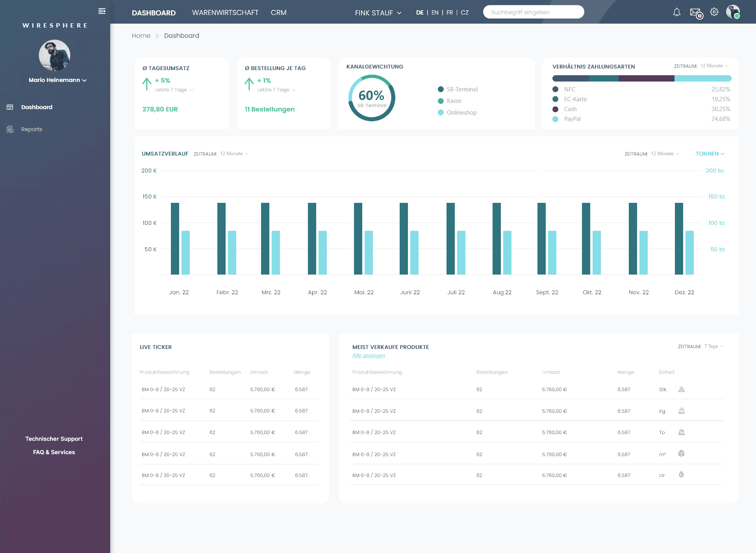Collapse the sidebar using the hamburger icon

(x=102, y=11)
